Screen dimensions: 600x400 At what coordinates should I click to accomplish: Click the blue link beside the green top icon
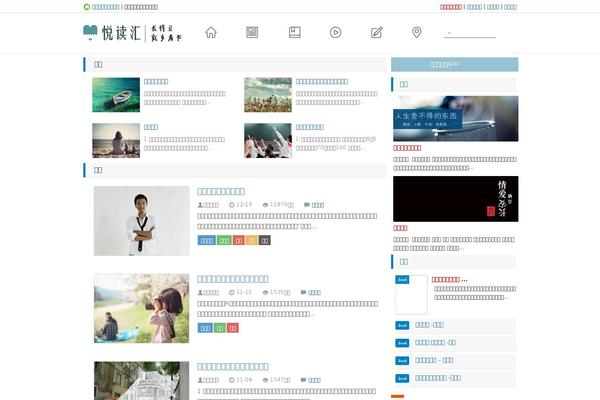click(106, 7)
